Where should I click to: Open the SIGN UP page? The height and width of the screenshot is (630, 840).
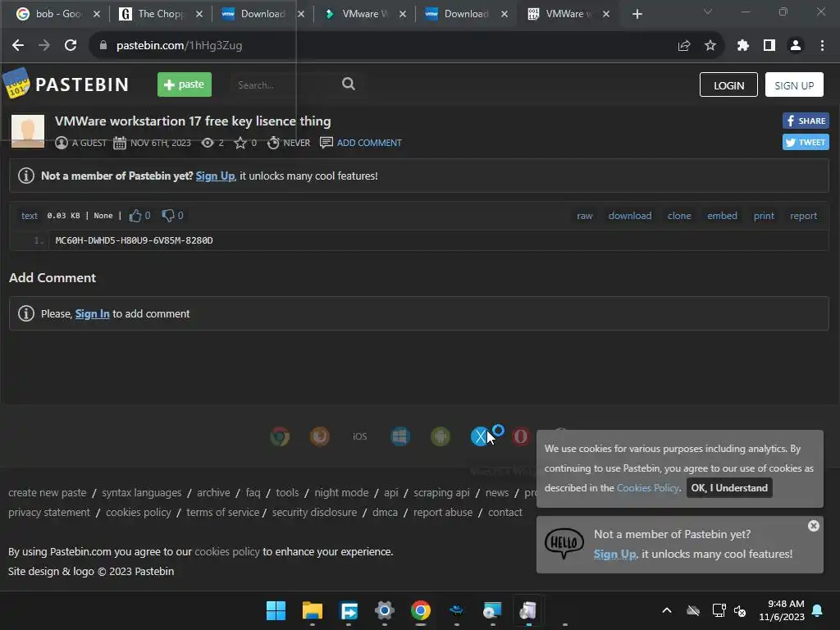(794, 85)
